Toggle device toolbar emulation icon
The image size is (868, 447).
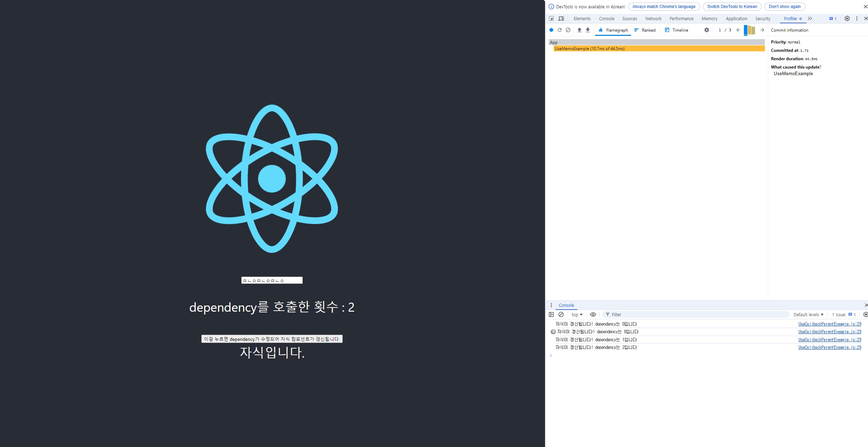[x=561, y=18]
